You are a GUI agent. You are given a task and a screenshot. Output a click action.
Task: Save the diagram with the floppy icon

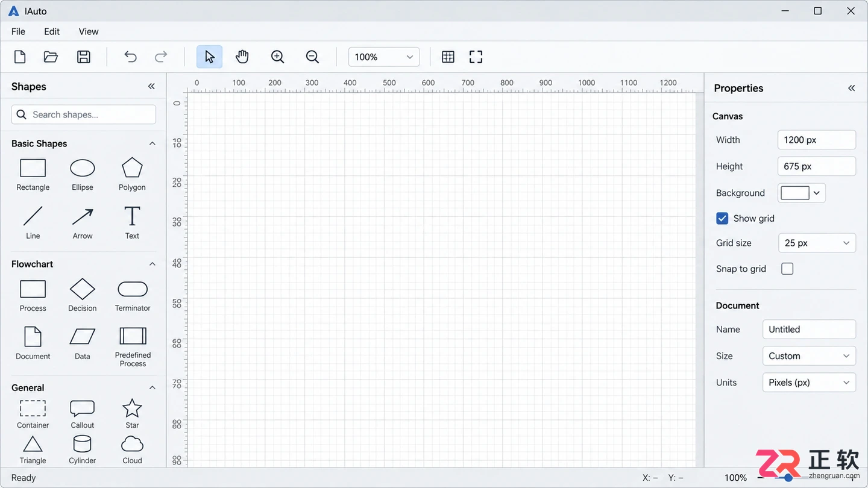(x=84, y=57)
